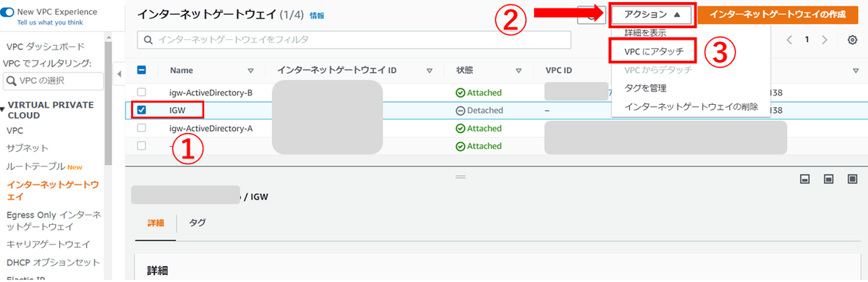The image size is (868, 282).
Task: Open table preferences gear icon
Action: (852, 40)
